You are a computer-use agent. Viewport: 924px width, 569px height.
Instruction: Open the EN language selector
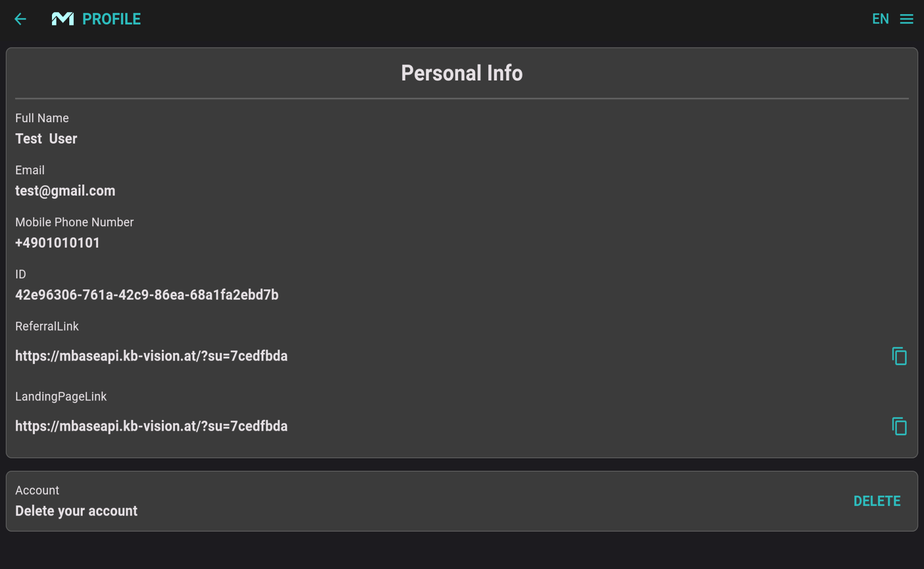pyautogui.click(x=880, y=19)
